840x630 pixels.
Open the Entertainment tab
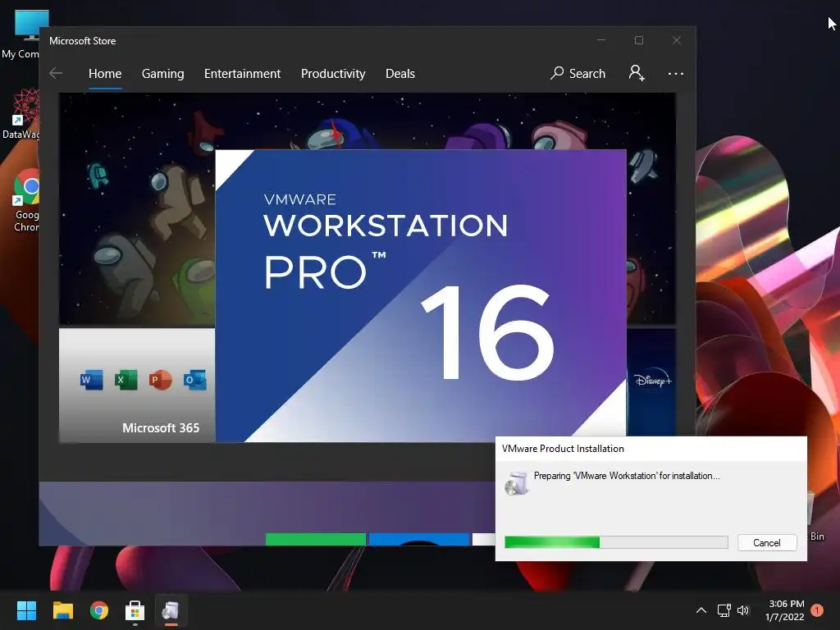pyautogui.click(x=242, y=73)
